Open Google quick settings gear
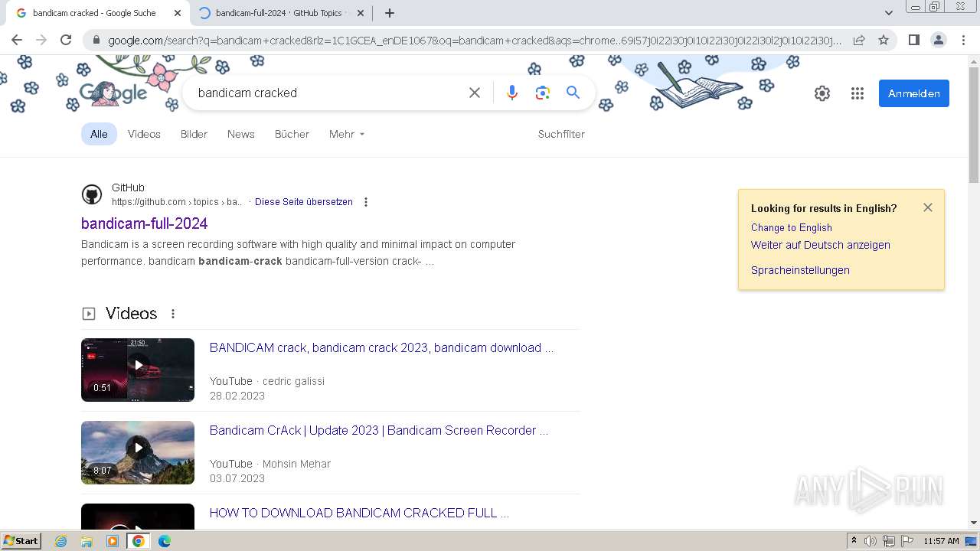Screen dimensions: 980x551 pos(822,93)
